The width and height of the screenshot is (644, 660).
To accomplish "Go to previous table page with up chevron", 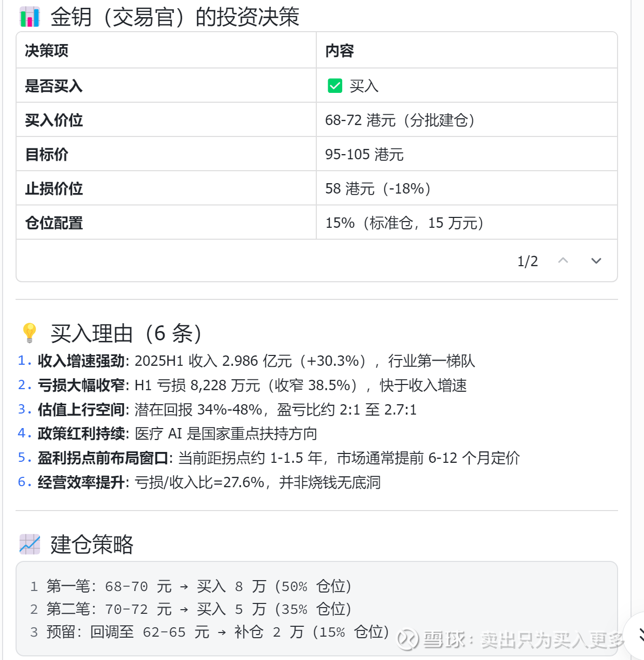I will 563,260.
